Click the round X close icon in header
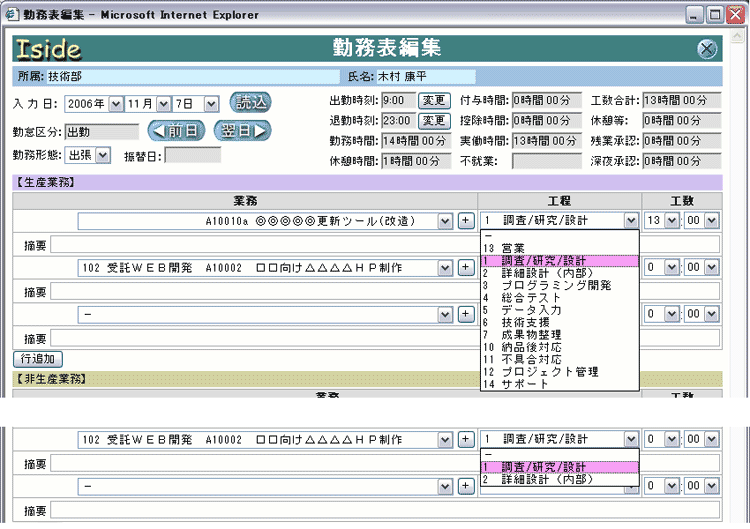750x529 pixels. (x=706, y=48)
